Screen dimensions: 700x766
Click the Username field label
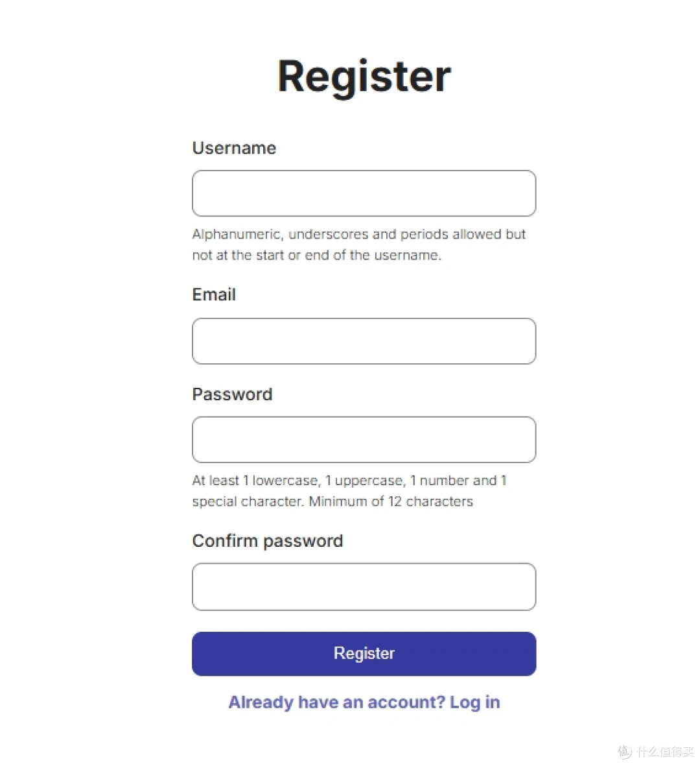234,148
